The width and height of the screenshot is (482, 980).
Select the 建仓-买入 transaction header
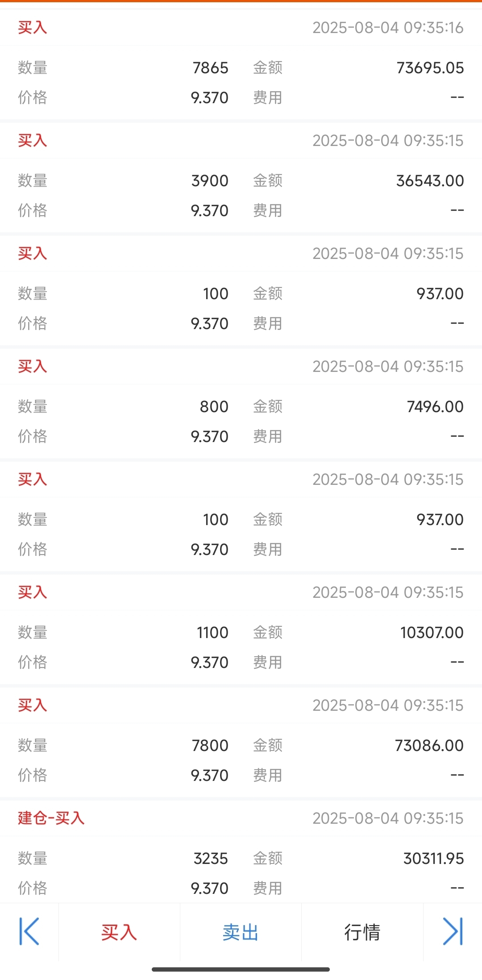point(51,818)
